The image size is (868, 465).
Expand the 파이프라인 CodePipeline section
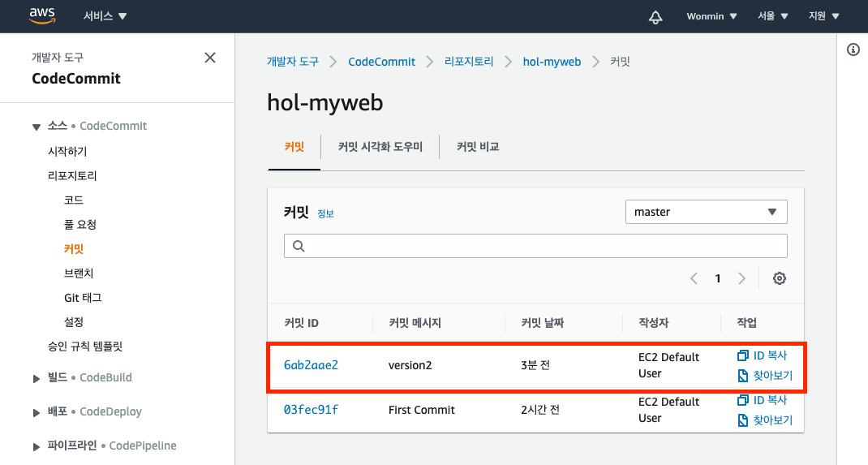point(37,446)
